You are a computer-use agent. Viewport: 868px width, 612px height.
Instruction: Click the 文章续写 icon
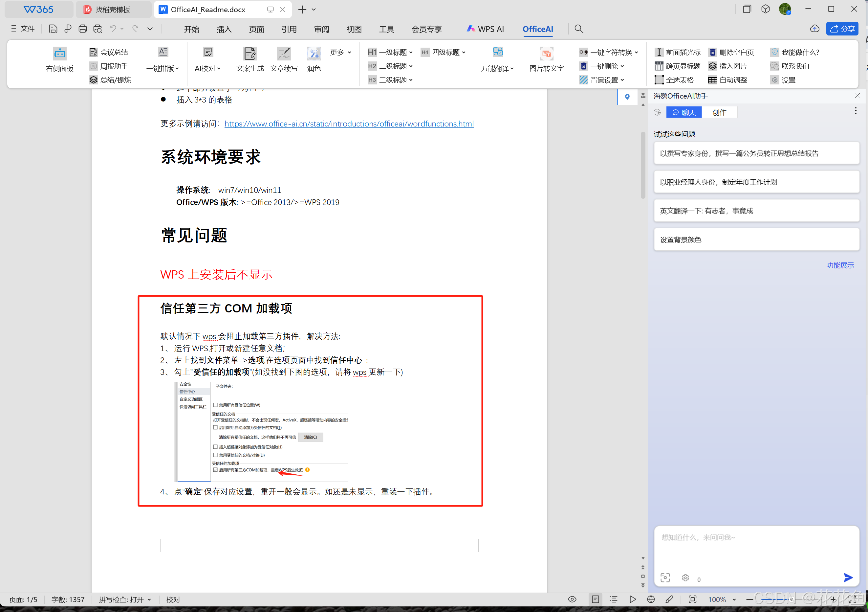[x=284, y=53]
